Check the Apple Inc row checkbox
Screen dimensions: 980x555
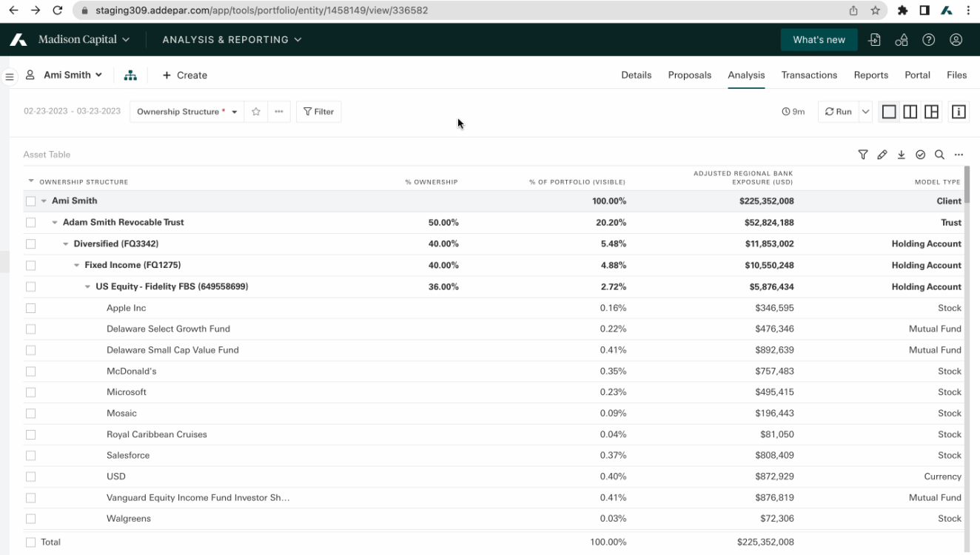(x=30, y=308)
